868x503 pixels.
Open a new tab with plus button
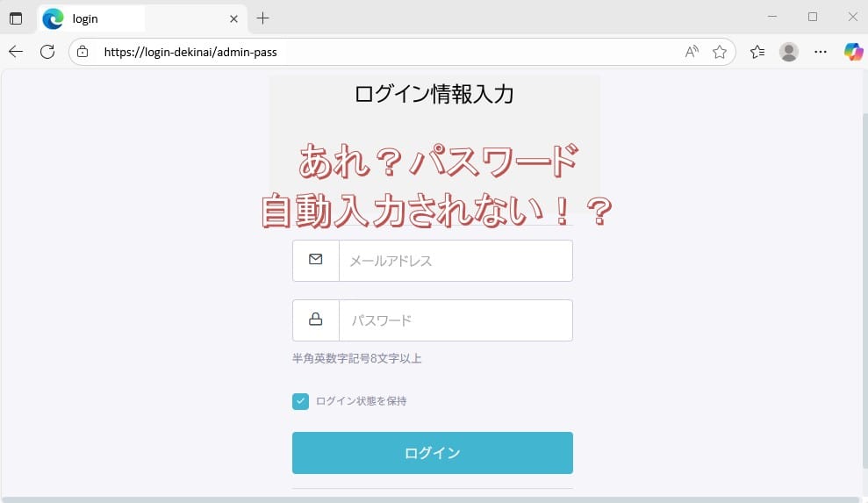pos(263,18)
